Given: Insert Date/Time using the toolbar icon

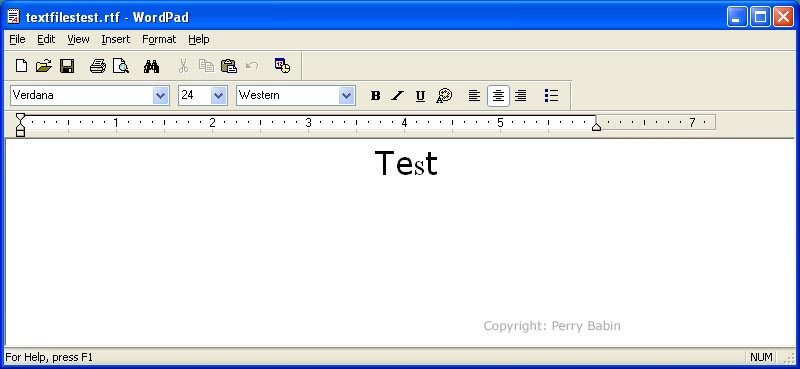Looking at the screenshot, I should pos(282,65).
